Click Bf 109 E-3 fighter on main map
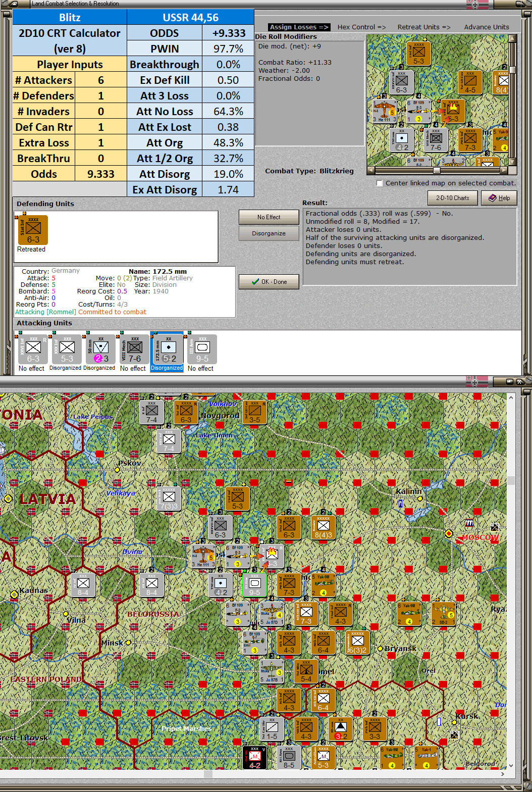The height and width of the screenshot is (792, 532). [x=237, y=556]
